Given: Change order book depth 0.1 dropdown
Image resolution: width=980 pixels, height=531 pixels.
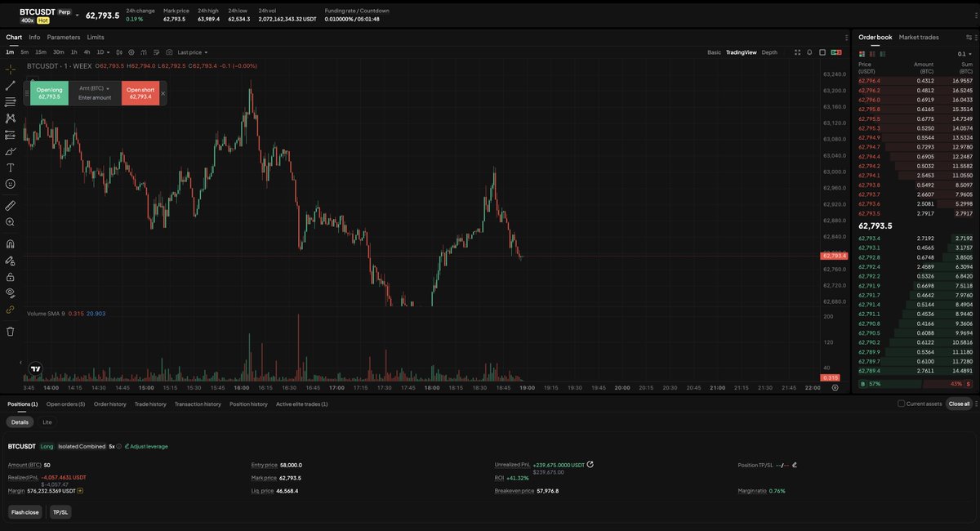Looking at the screenshot, I should pos(965,54).
